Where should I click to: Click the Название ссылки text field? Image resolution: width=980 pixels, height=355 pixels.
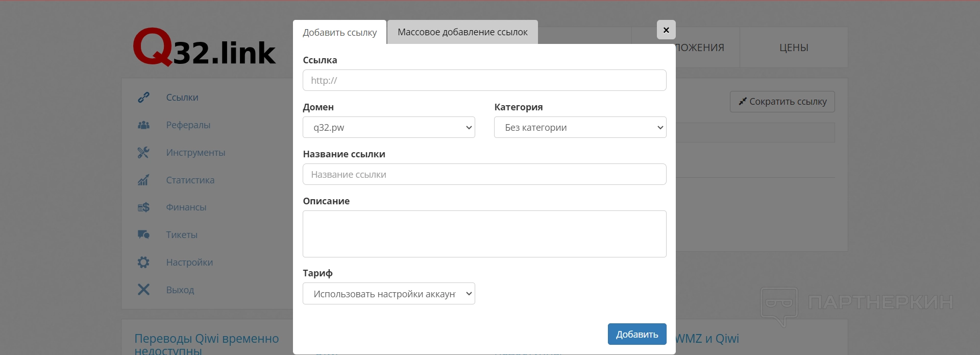(x=484, y=175)
